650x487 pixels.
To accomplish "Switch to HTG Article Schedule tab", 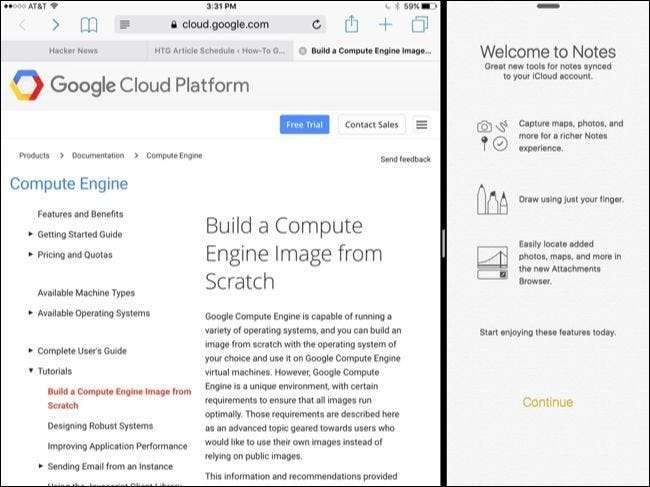I will click(222, 49).
